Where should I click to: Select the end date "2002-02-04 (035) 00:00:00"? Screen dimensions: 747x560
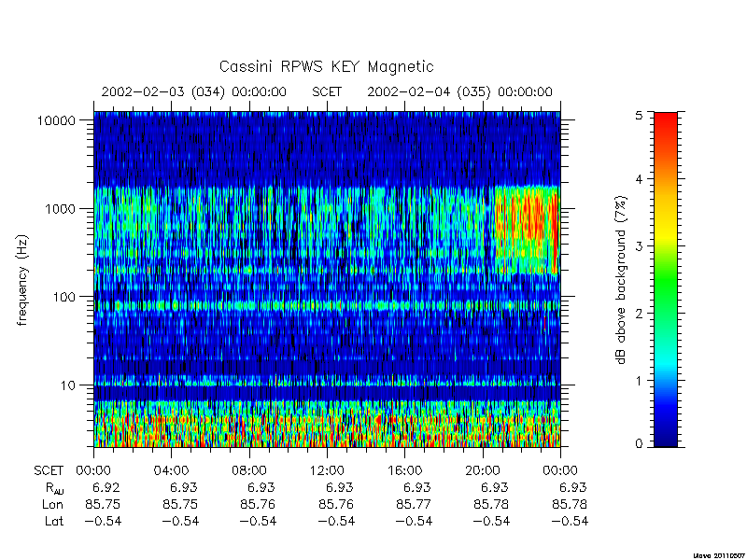[x=459, y=91]
